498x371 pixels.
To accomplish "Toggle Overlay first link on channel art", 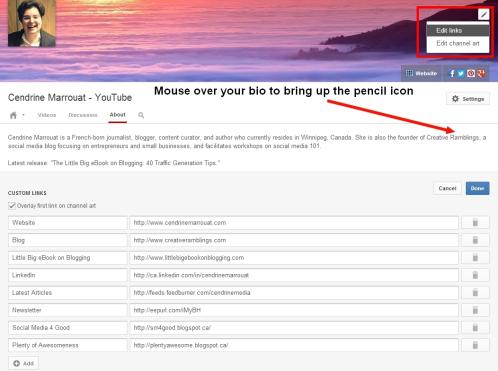I will click(12, 206).
